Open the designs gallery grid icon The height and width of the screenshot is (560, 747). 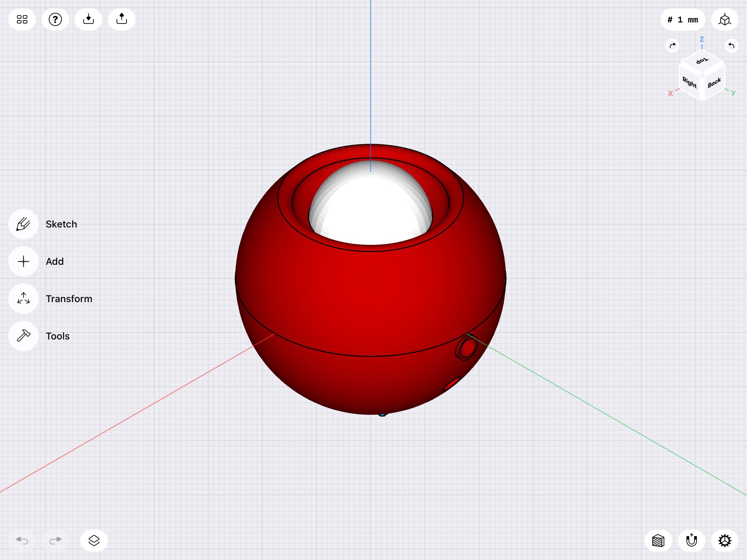coord(22,19)
